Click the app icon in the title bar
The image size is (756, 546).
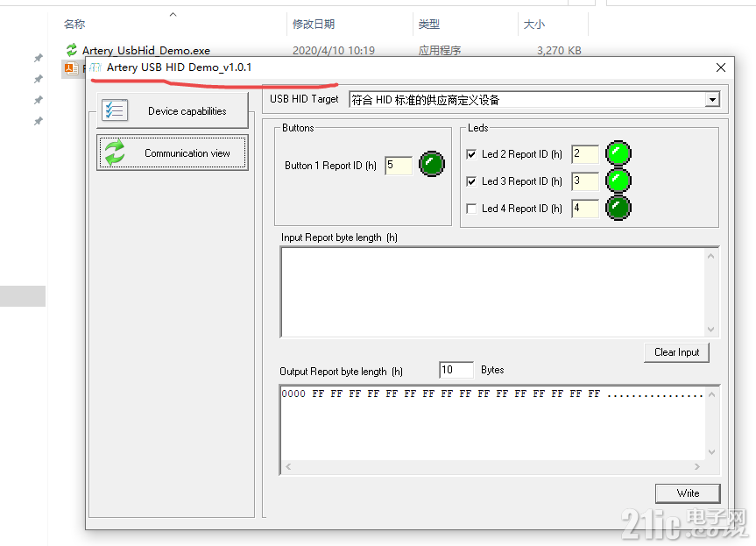coord(95,67)
